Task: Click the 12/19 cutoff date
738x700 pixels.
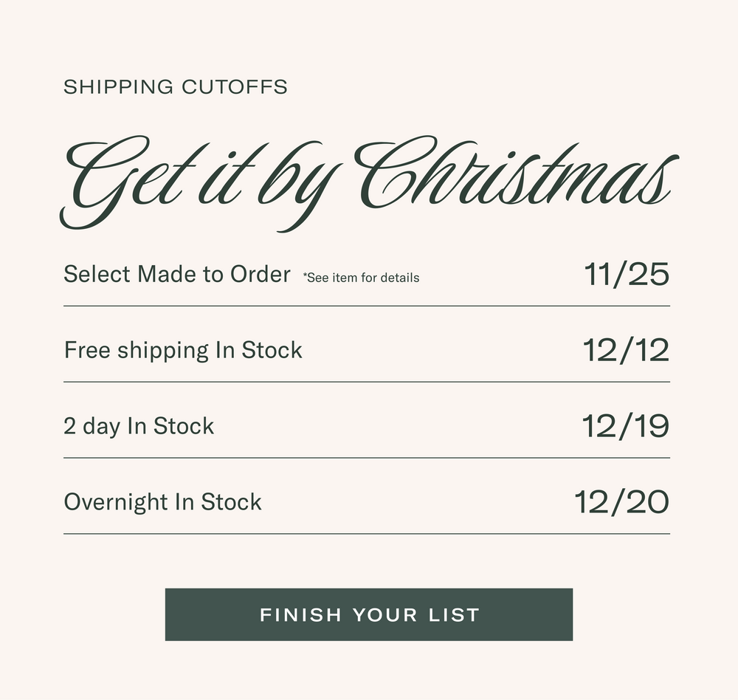Action: 625,426
